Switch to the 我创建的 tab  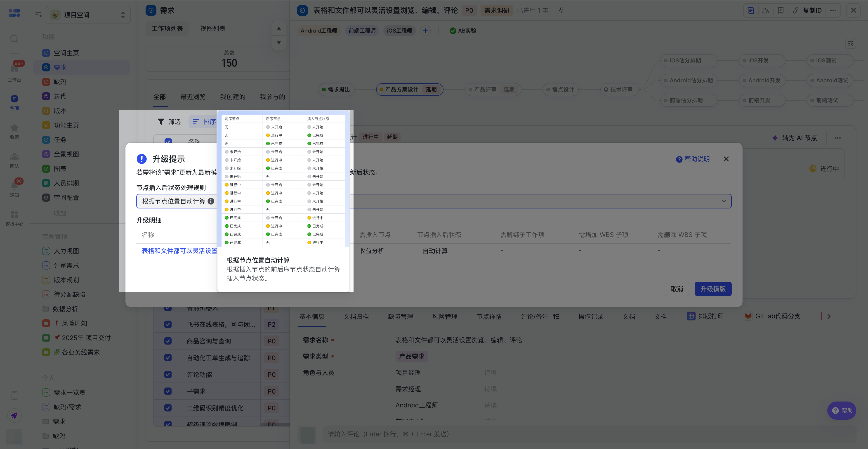tap(233, 97)
